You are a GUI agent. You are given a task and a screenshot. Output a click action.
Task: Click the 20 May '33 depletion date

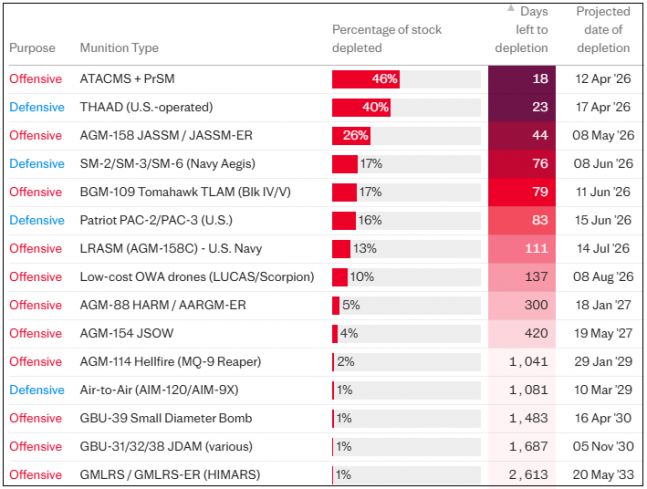point(603,475)
